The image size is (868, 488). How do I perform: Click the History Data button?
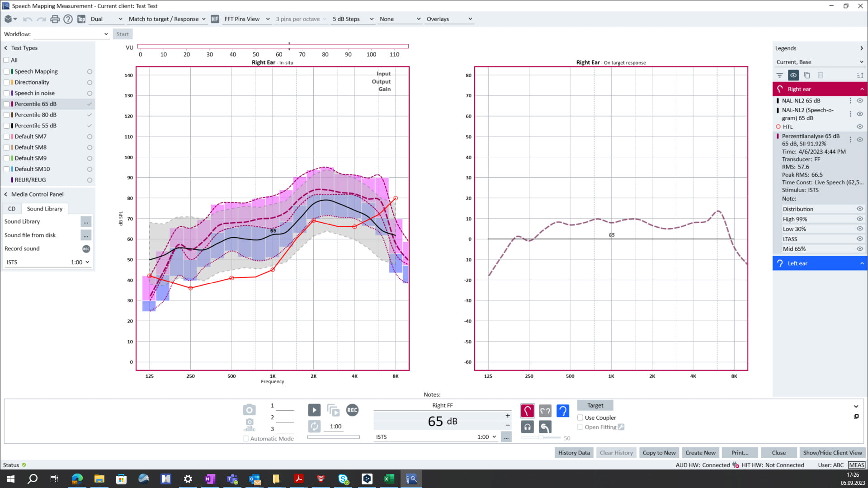point(574,453)
